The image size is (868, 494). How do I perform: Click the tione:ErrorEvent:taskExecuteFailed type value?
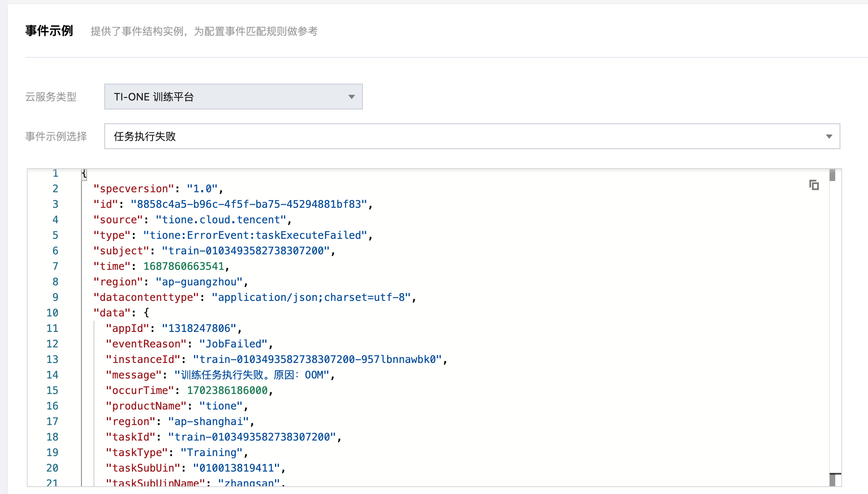tap(255, 235)
